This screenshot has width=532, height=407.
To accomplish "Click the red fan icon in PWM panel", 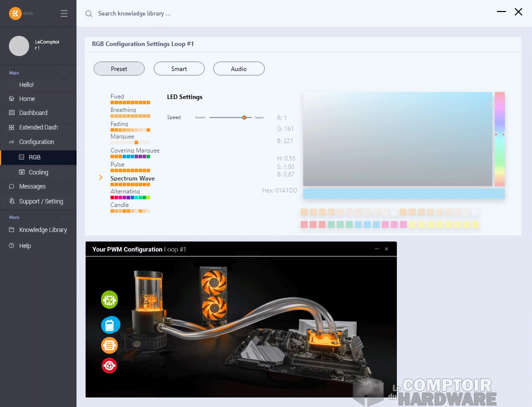I will (x=109, y=366).
